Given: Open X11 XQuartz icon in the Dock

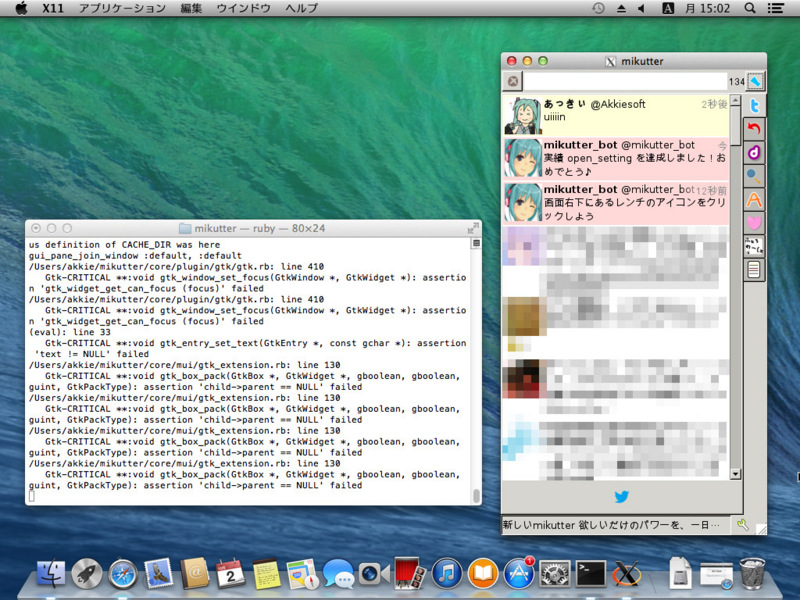Looking at the screenshot, I should 627,573.
